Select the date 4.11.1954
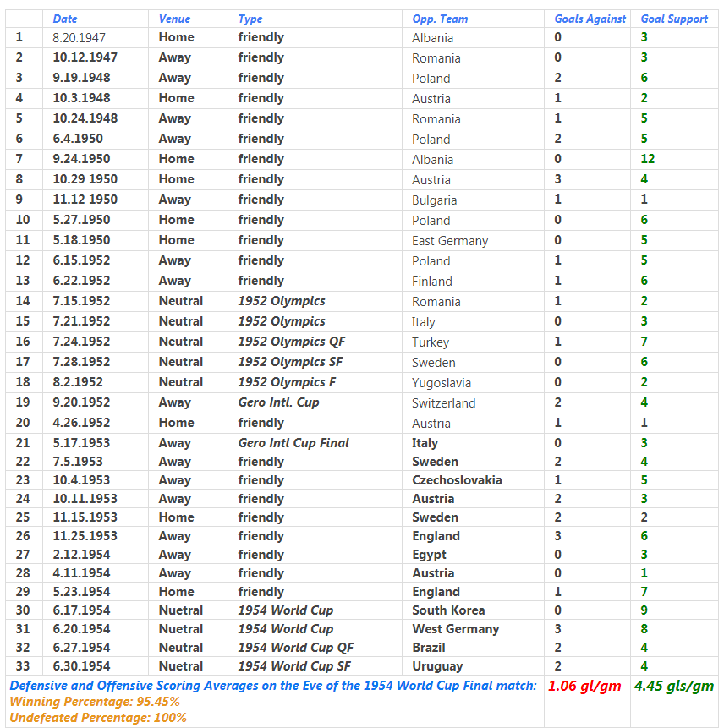Screen dimensions: 724x728 (x=81, y=573)
